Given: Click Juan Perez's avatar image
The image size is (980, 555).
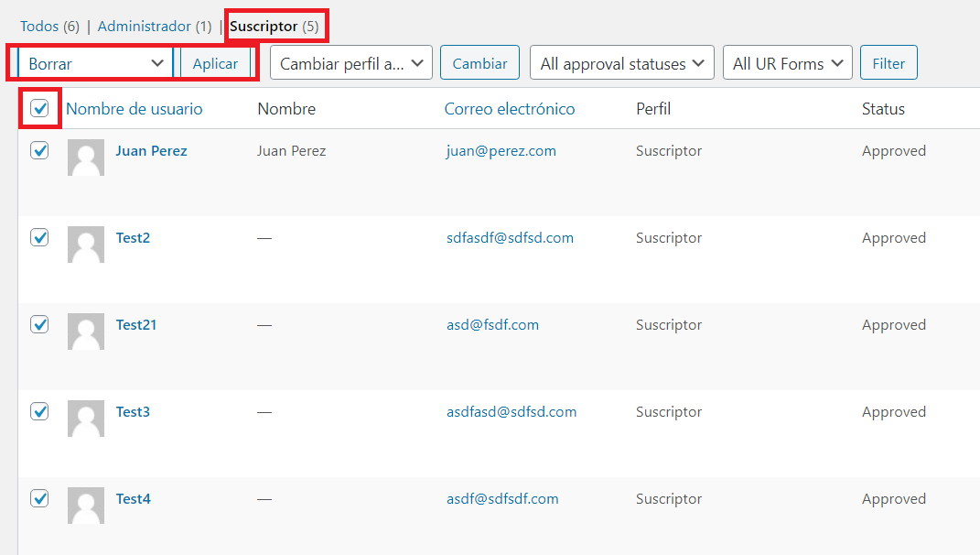Looking at the screenshot, I should [x=86, y=158].
